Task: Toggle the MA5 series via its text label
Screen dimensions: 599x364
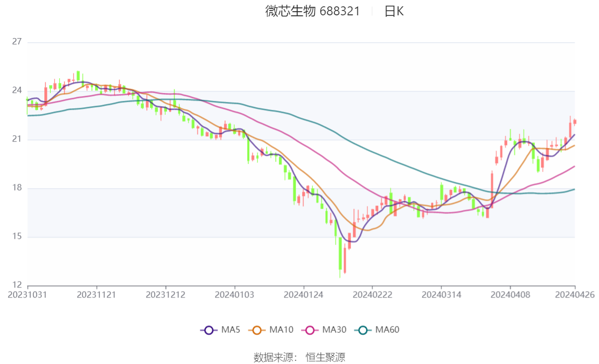Action: pyautogui.click(x=231, y=330)
